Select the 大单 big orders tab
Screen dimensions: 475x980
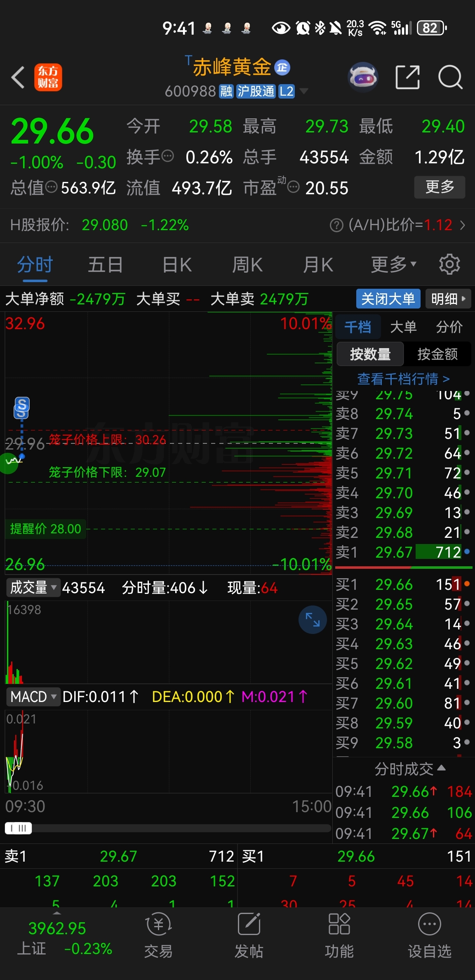[403, 327]
